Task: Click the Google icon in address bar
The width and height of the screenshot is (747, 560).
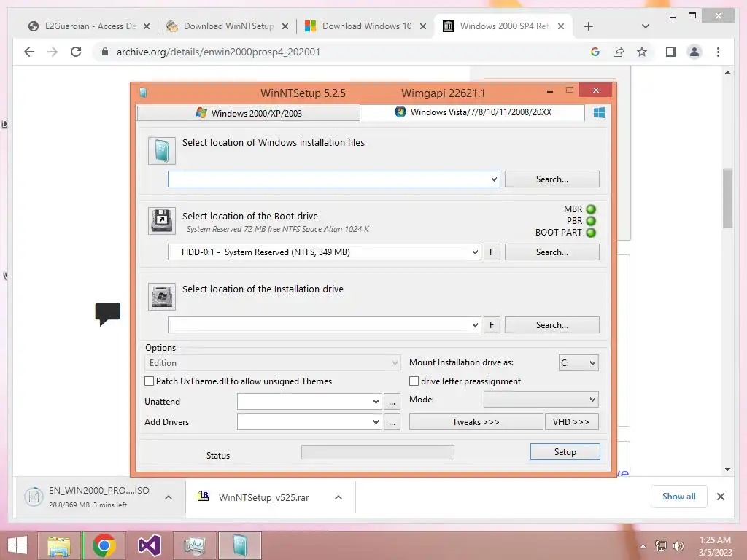Action: pos(595,52)
